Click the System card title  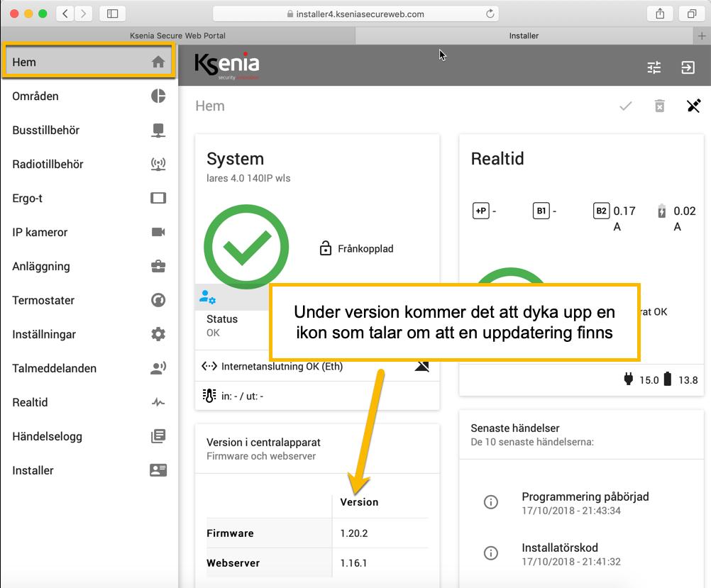pyautogui.click(x=235, y=159)
